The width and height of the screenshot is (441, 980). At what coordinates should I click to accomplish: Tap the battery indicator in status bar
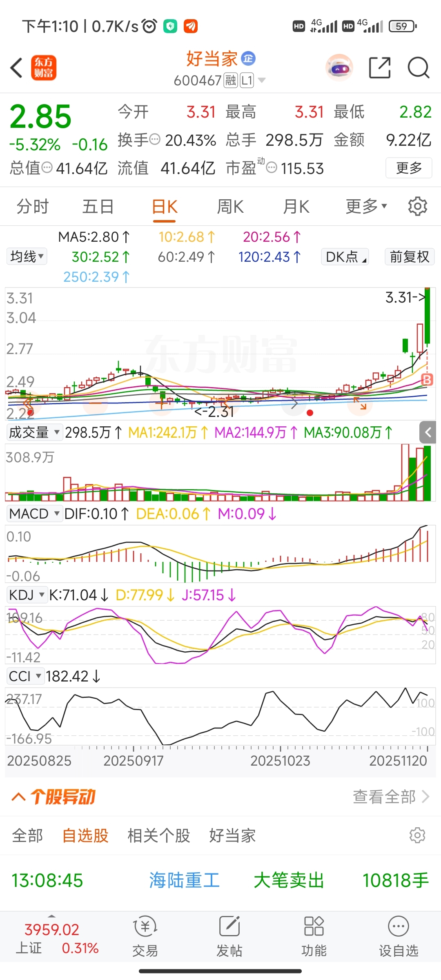tap(403, 27)
